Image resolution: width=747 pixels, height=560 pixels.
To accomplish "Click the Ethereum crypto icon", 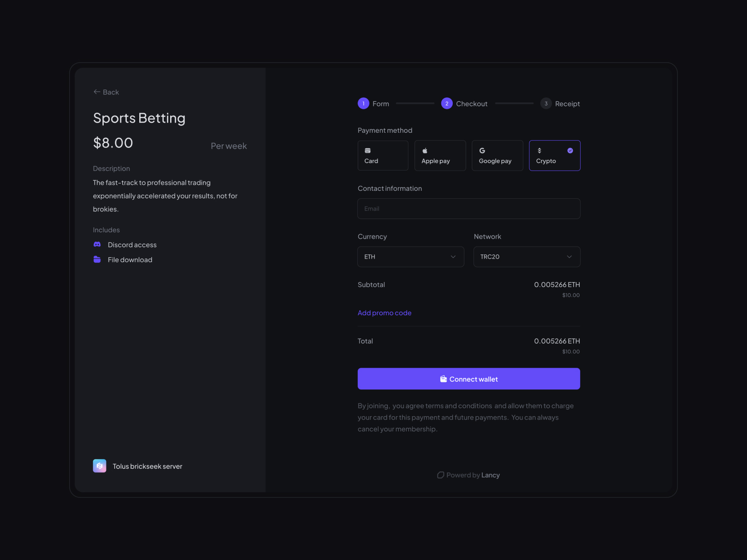I will (x=539, y=151).
